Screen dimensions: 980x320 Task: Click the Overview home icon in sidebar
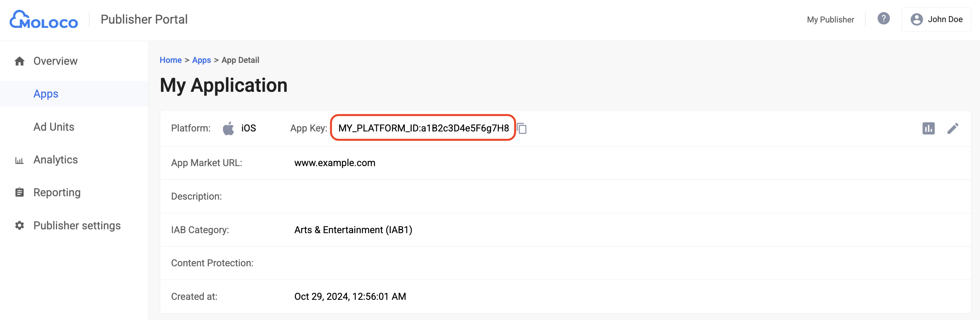click(19, 61)
